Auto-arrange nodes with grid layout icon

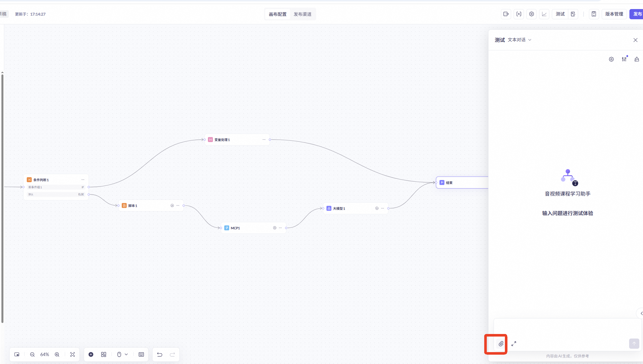(x=104, y=354)
